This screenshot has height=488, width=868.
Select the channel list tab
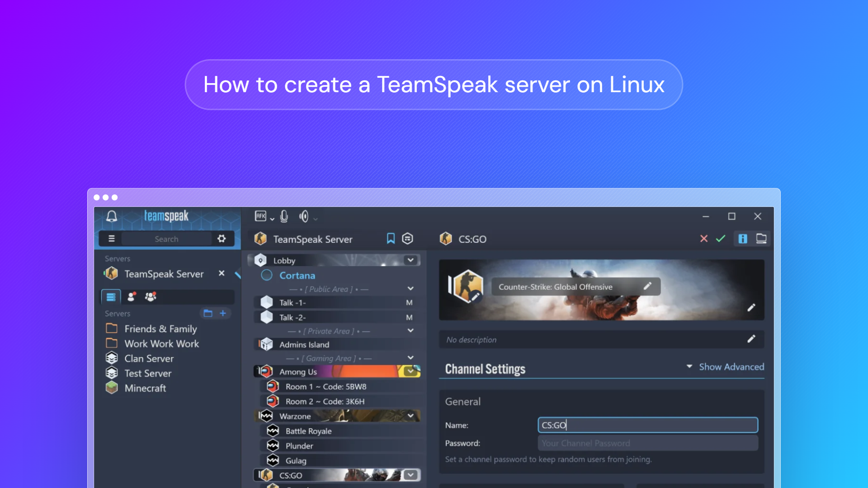coord(110,297)
